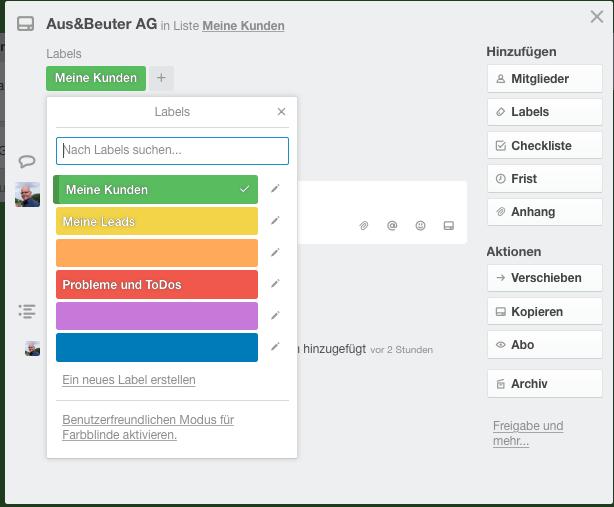Toggle the Meine Leads yellow label
The width and height of the screenshot is (614, 507).
[x=157, y=221]
